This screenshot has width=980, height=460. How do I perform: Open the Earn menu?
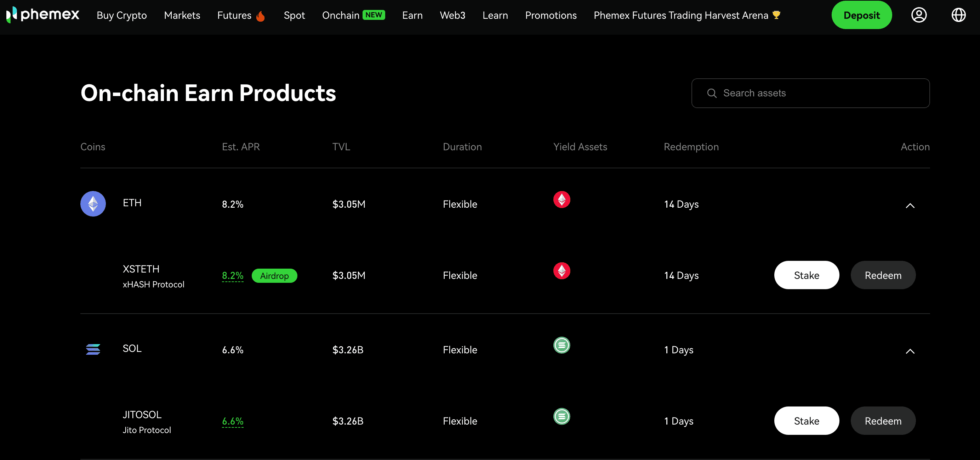412,15
